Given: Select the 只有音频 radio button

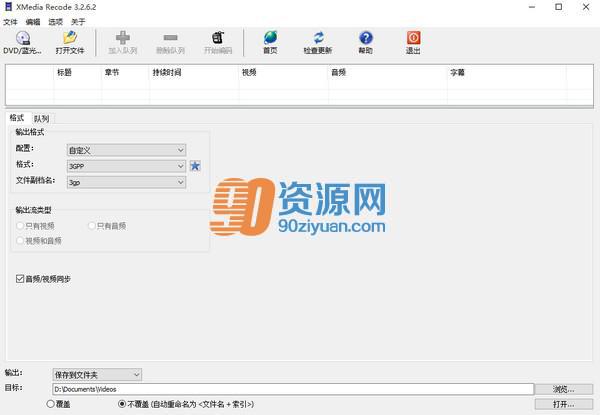Looking at the screenshot, I should [x=92, y=226].
